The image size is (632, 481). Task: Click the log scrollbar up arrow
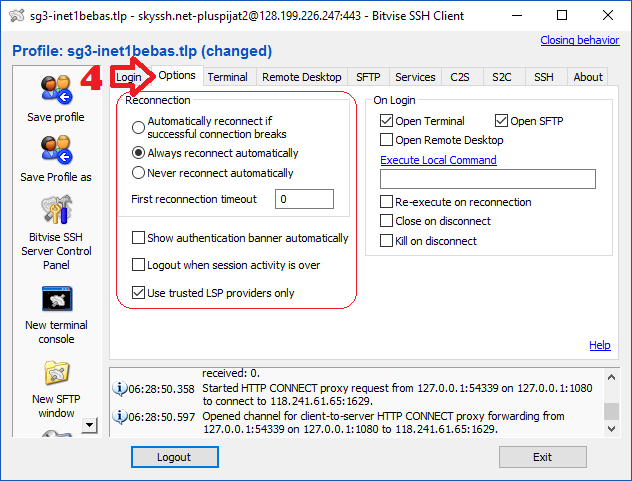611,377
